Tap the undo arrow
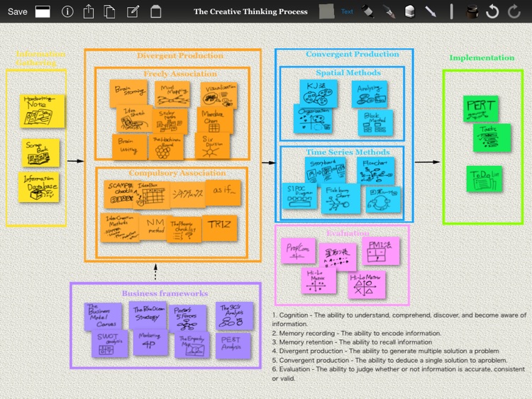This screenshot has height=399, width=532. (x=492, y=11)
